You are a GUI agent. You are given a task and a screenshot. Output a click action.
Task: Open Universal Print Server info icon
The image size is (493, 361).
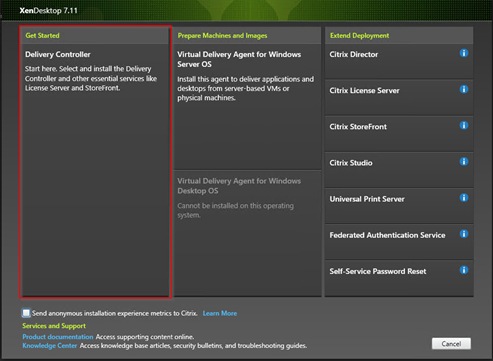pyautogui.click(x=464, y=198)
